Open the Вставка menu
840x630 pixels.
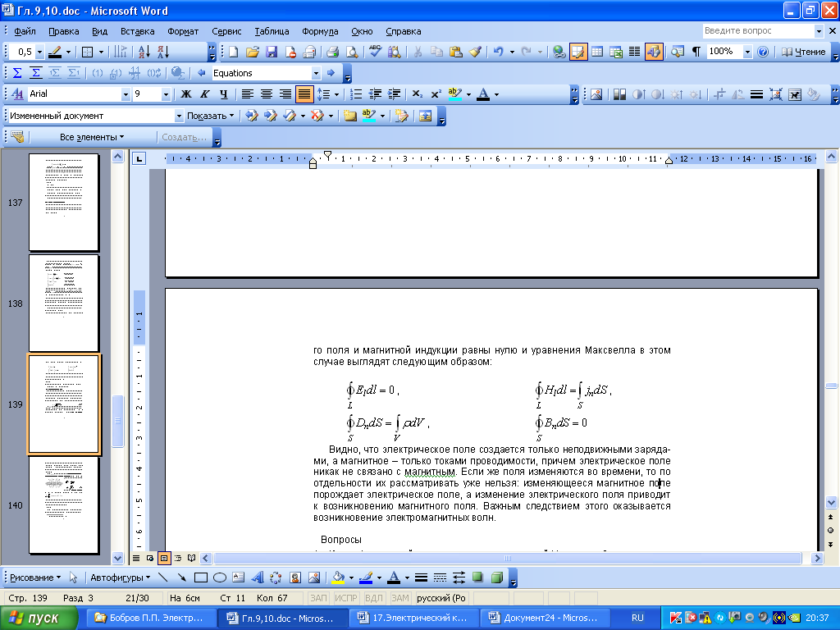[137, 31]
